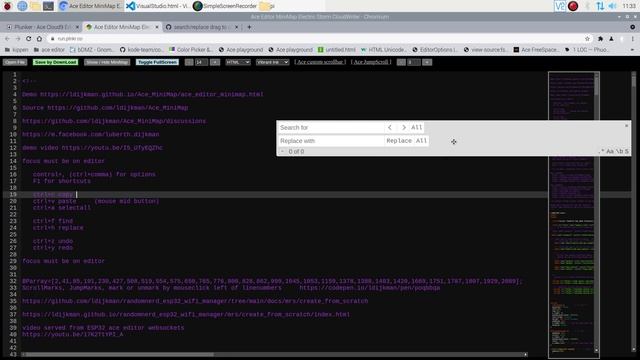The width and height of the screenshot is (640, 360).
Task: Open the Ace FreeSpace bookmark
Action: [536, 50]
